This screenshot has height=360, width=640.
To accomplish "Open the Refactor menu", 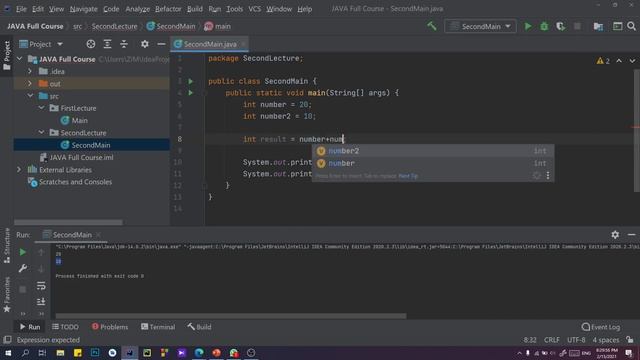I will tap(168, 9).
